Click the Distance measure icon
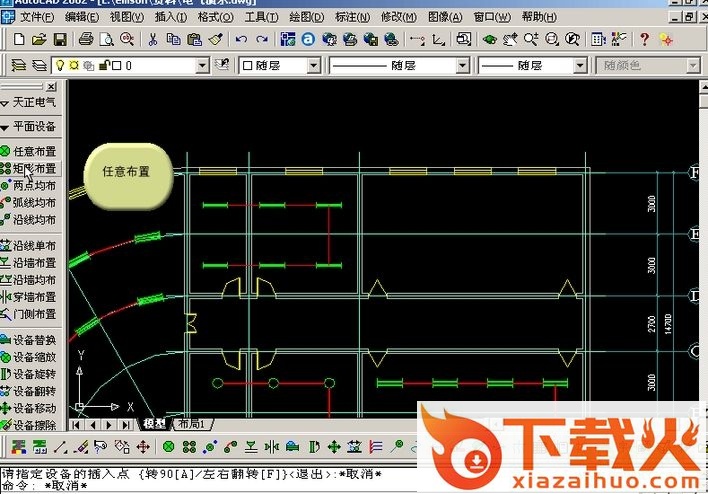 [x=417, y=40]
